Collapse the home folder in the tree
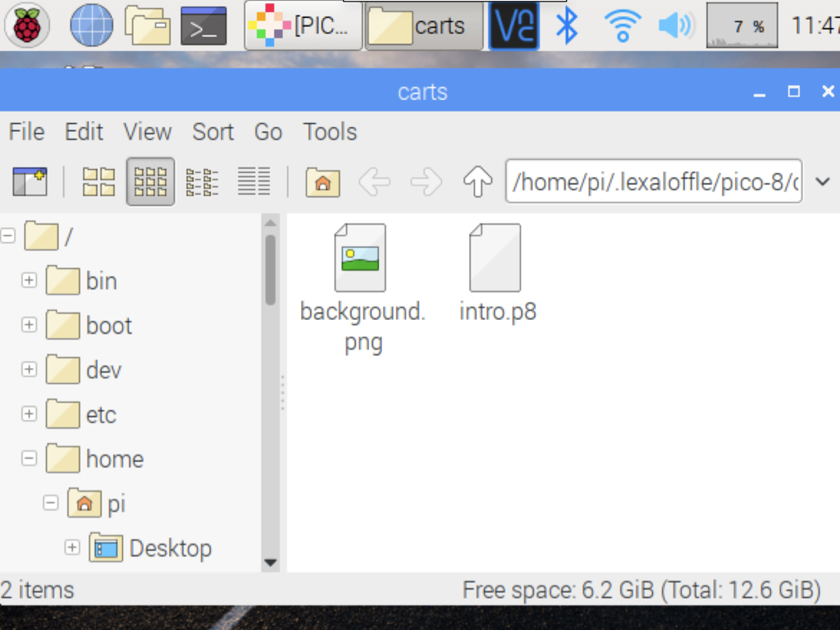 click(29, 459)
